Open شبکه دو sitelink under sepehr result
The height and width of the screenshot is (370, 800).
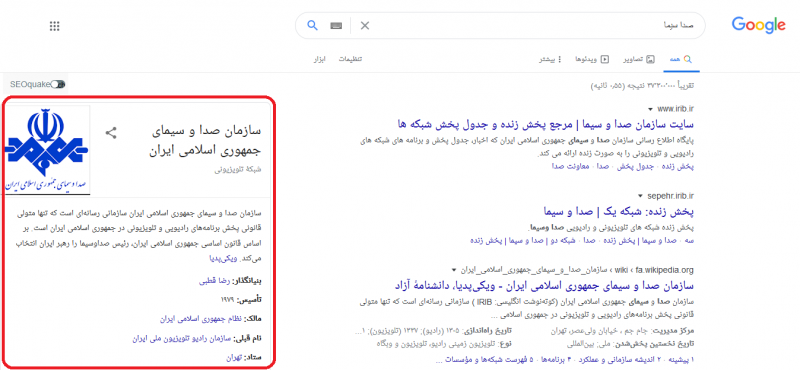pyautogui.click(x=564, y=240)
